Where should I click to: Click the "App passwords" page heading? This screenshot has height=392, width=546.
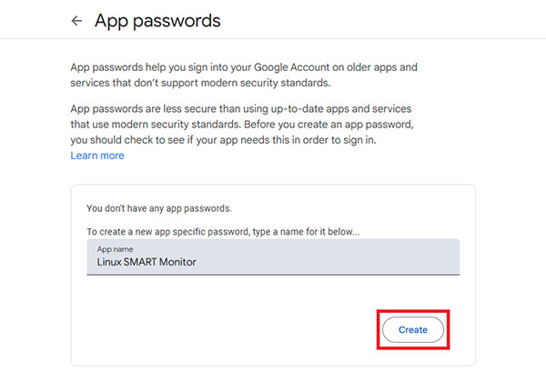tap(157, 20)
